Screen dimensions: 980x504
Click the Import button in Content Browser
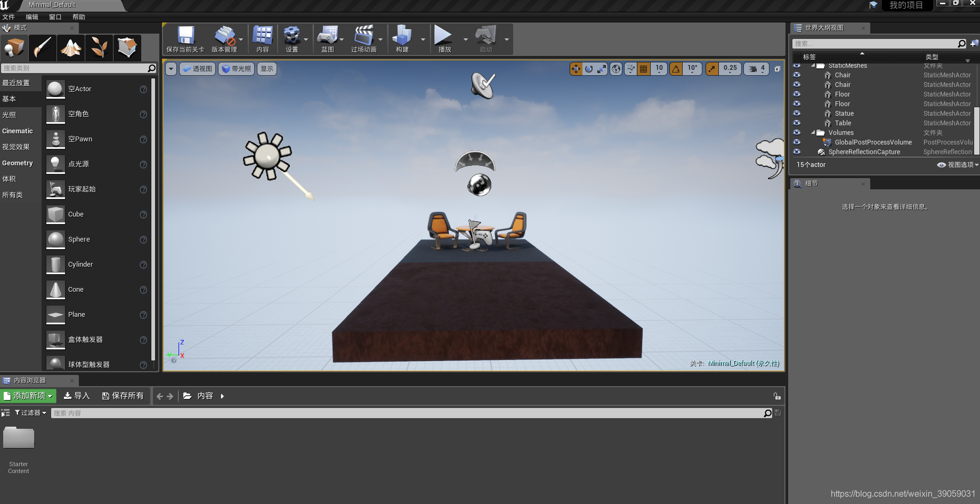tap(77, 396)
